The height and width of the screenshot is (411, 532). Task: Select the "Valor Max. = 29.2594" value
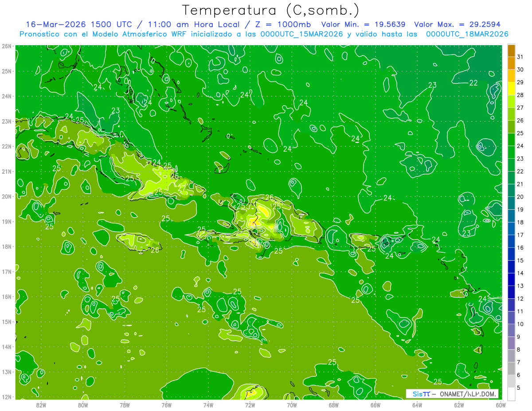click(458, 25)
